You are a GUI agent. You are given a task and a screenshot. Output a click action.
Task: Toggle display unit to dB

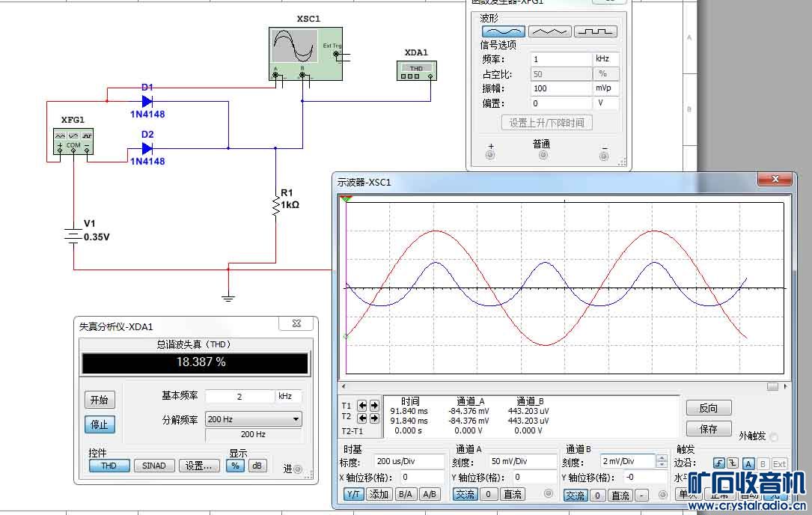click(x=257, y=466)
